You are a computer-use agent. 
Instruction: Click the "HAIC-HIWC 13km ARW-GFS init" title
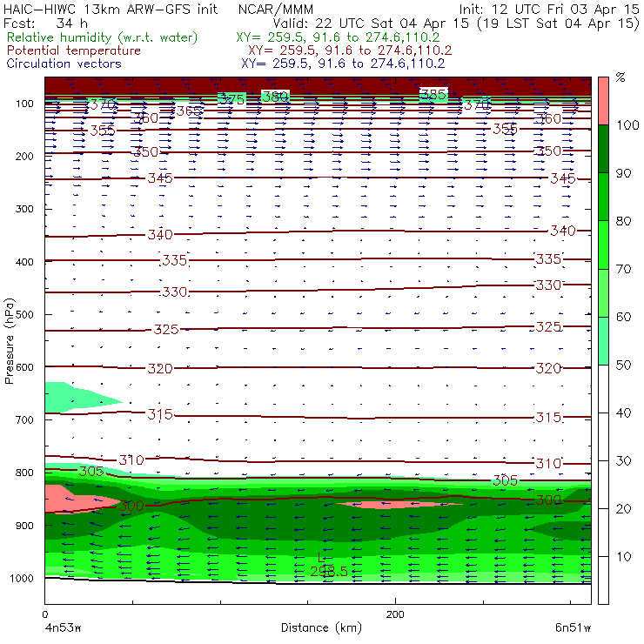pos(111,9)
